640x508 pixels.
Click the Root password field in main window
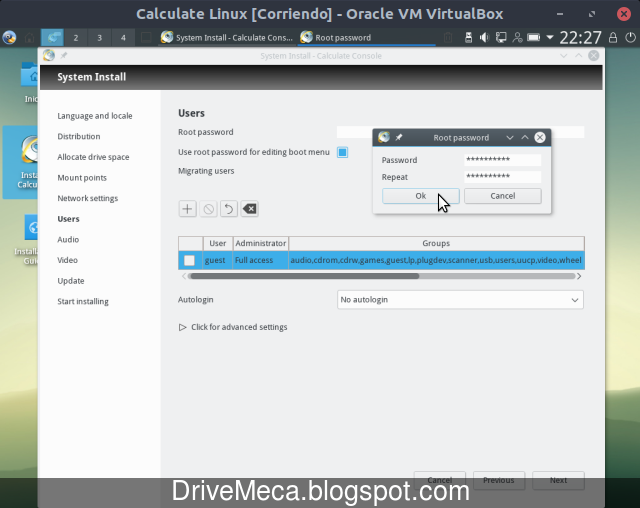pos(460,132)
